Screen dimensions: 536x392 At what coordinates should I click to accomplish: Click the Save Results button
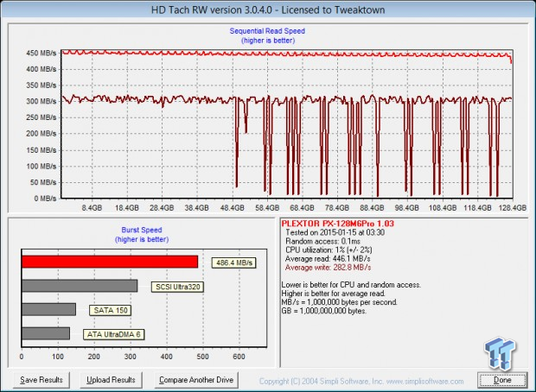(x=41, y=380)
